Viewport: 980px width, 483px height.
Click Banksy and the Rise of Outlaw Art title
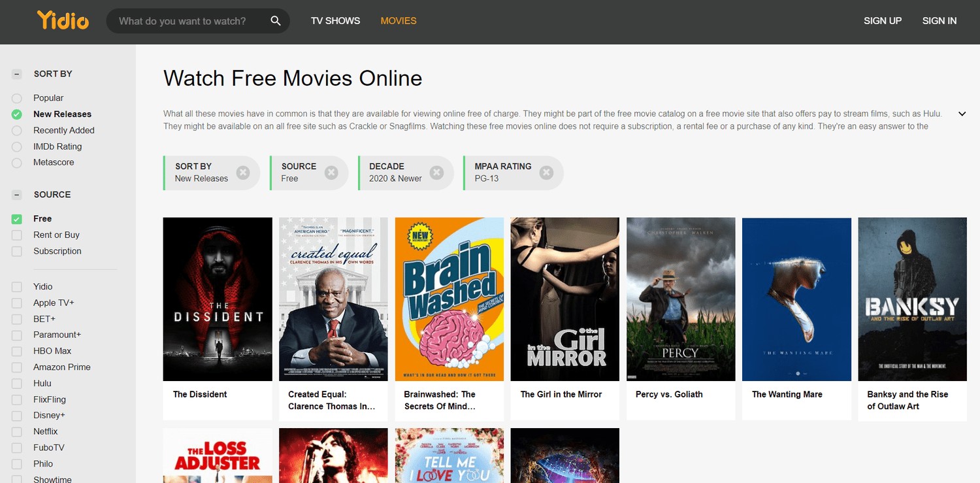(x=907, y=400)
